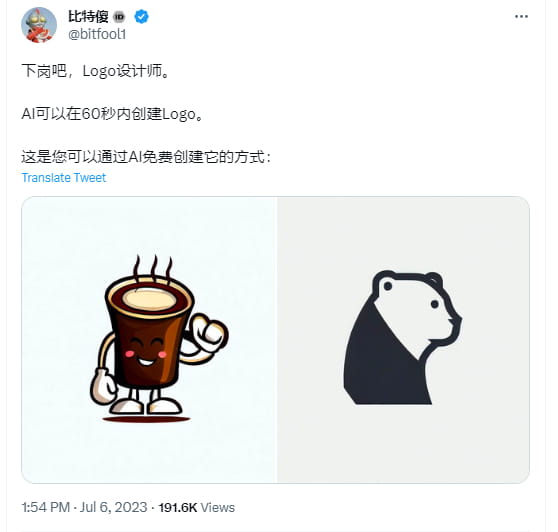Click the display name 比特傻
Image resolution: width=558 pixels, height=532 pixels.
[88, 16]
